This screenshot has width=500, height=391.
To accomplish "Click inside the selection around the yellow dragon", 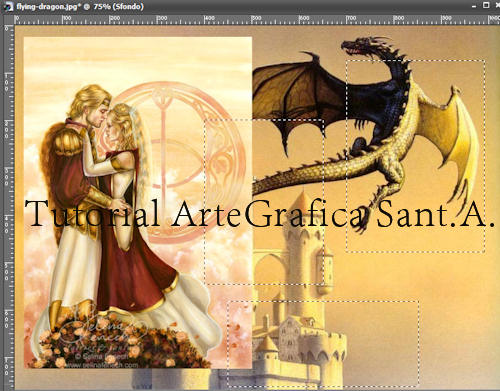I will click(415, 156).
